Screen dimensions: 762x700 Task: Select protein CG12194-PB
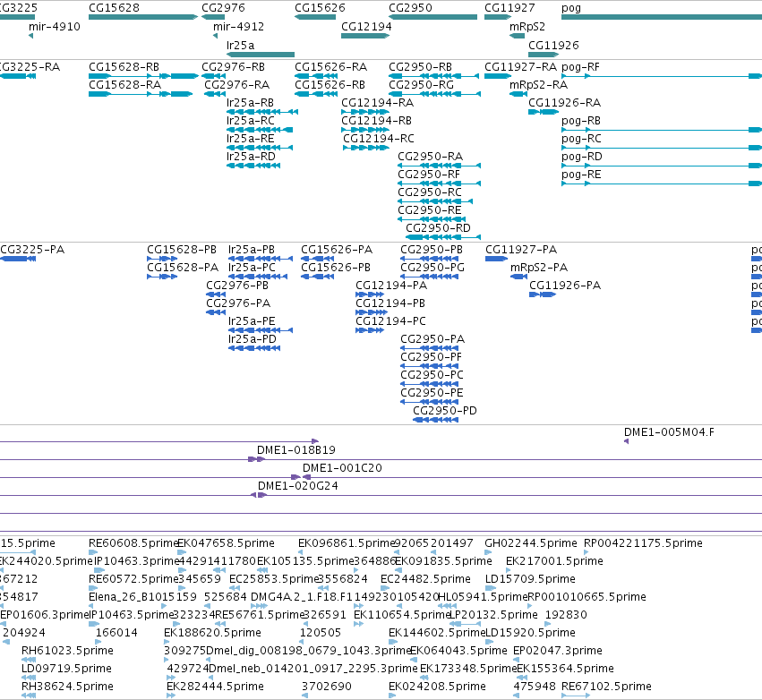click(390, 303)
